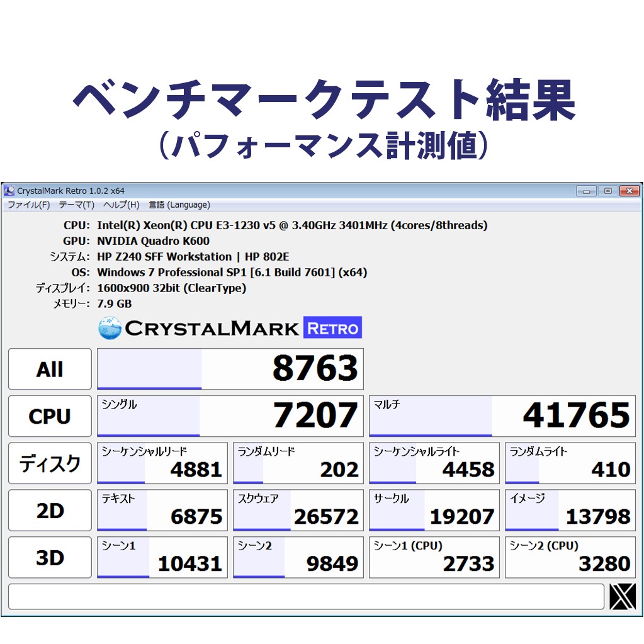The width and height of the screenshot is (644, 644).
Task: Click the app icon in title bar
Action: click(9, 191)
